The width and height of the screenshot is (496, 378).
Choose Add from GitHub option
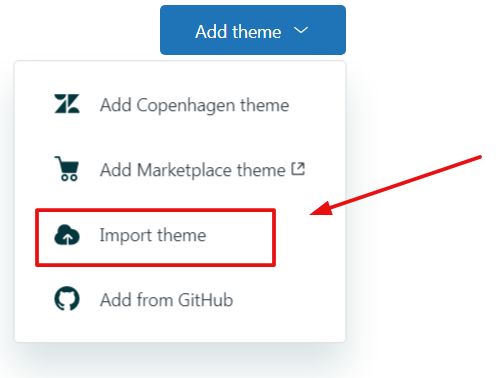coord(180,300)
